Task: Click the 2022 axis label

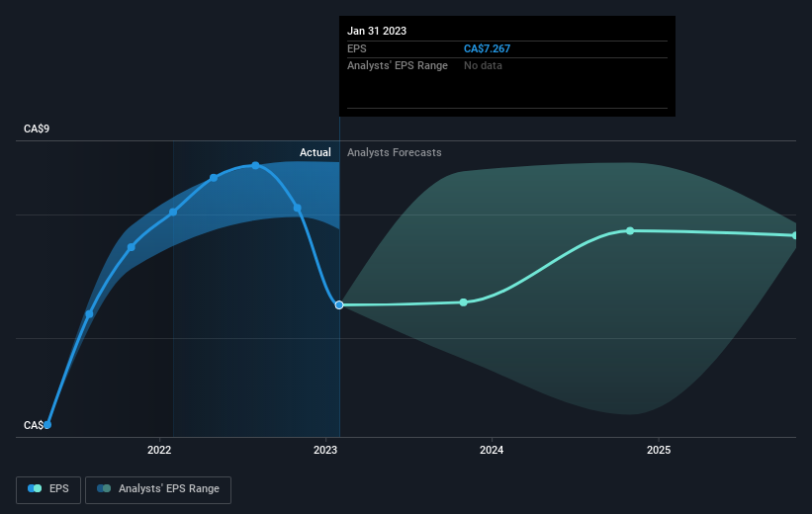Action: [x=159, y=450]
